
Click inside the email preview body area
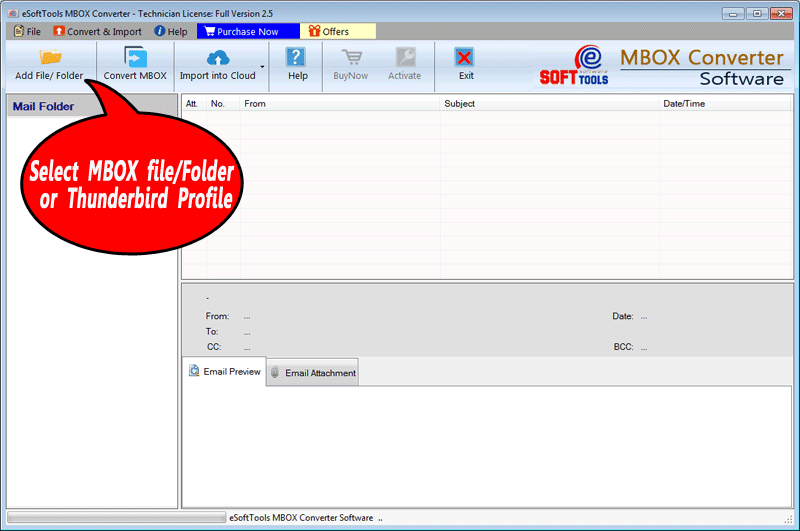[x=487, y=446]
